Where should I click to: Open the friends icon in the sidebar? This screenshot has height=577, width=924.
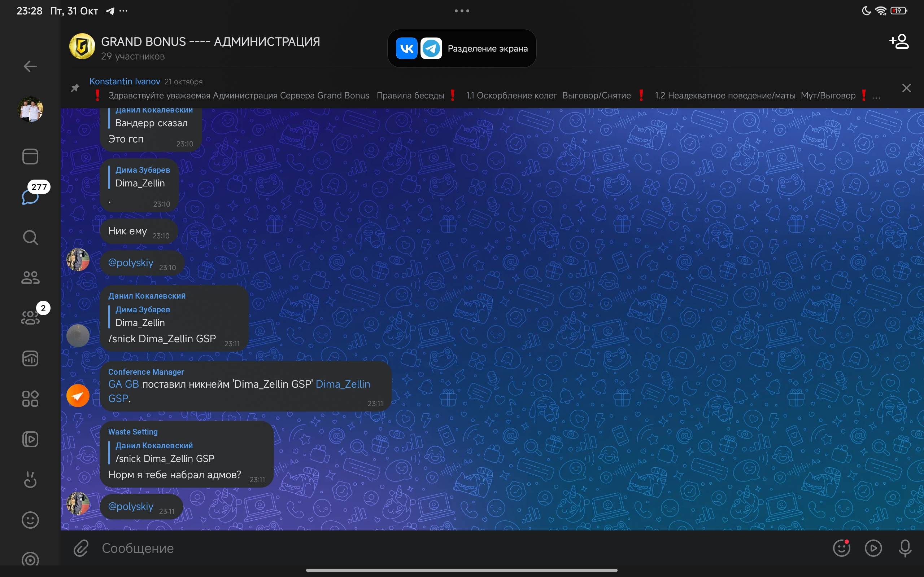pyautogui.click(x=30, y=277)
